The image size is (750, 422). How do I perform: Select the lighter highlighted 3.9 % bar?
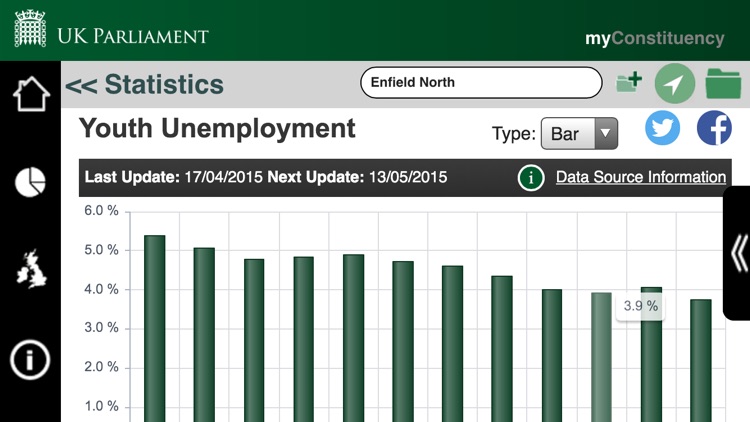[601, 357]
